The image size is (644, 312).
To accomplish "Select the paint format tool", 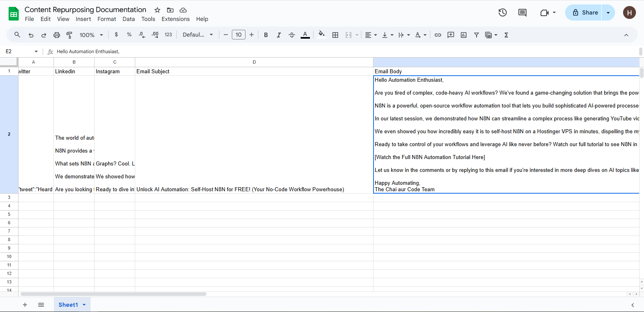I will 69,35.
